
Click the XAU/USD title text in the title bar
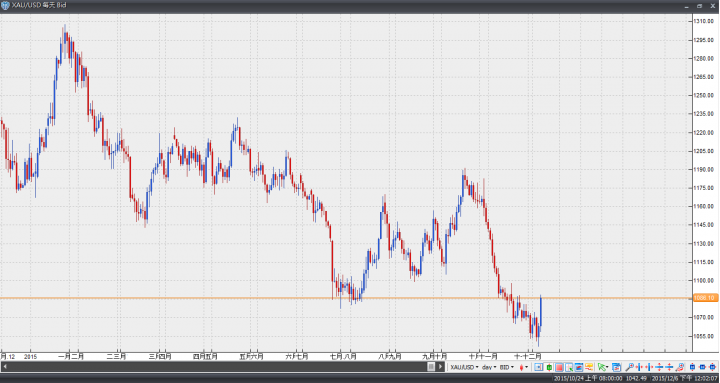[x=27, y=6]
